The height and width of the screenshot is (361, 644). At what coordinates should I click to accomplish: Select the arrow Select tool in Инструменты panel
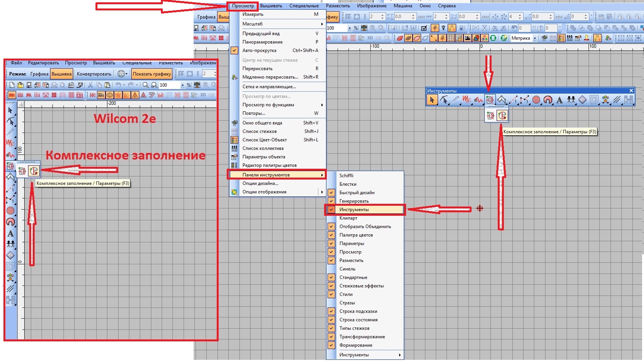point(432,100)
